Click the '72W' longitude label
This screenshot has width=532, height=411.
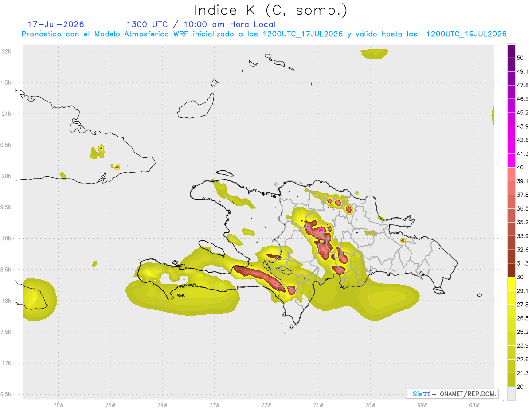point(266,405)
